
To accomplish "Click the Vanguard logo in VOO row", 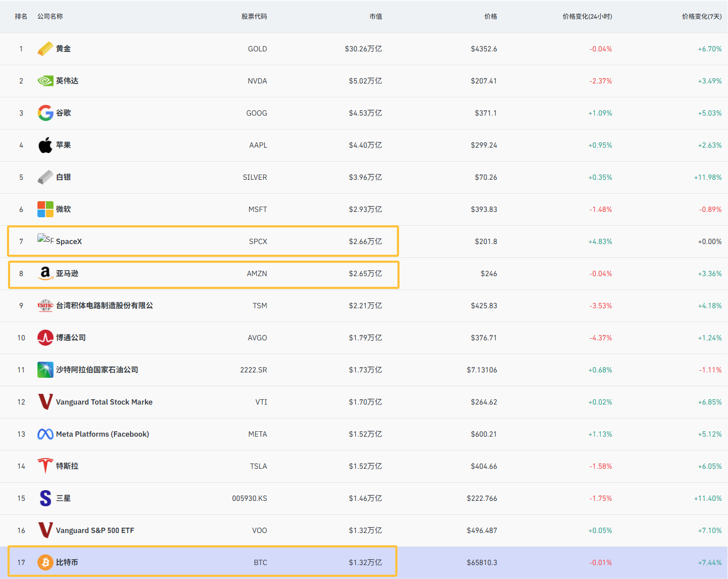I will click(x=45, y=530).
